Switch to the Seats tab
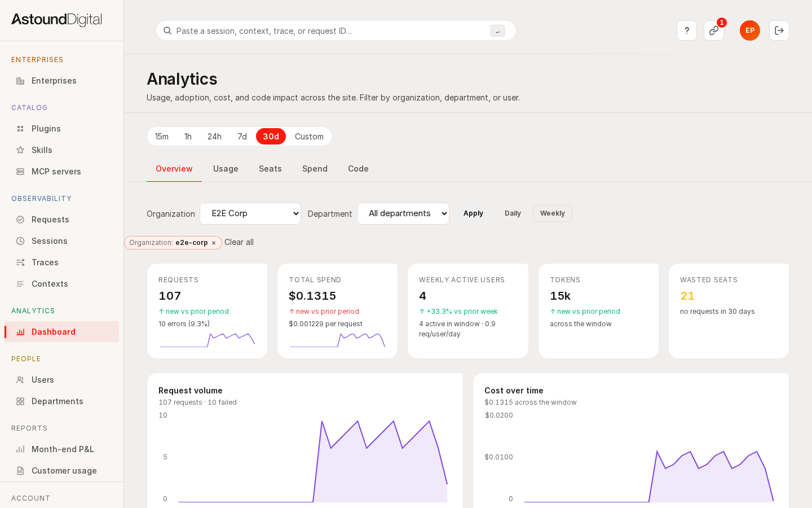Image resolution: width=812 pixels, height=508 pixels. [270, 169]
